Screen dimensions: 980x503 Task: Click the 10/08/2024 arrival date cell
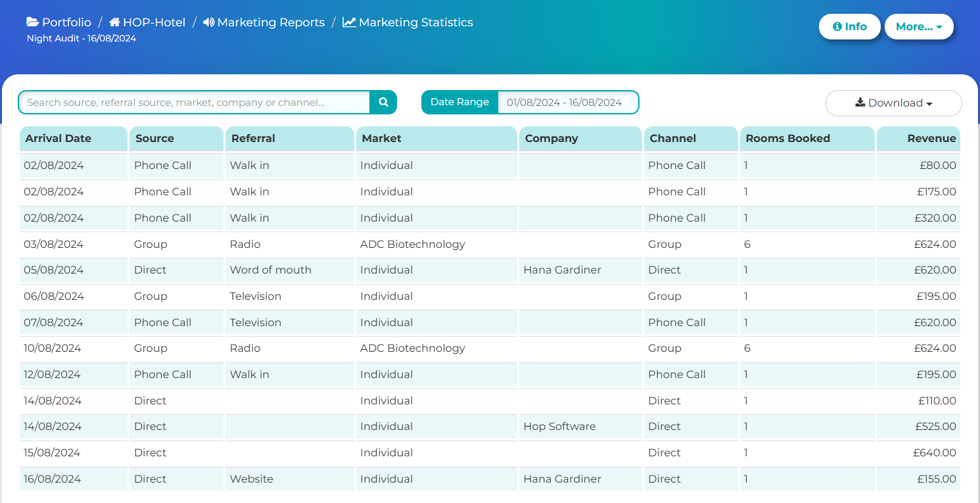pyautogui.click(x=73, y=348)
